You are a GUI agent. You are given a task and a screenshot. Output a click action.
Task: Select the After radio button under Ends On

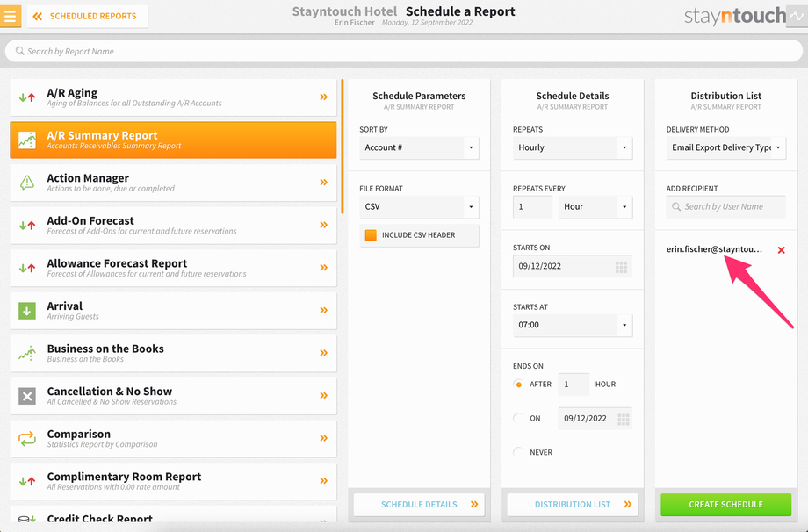click(518, 385)
